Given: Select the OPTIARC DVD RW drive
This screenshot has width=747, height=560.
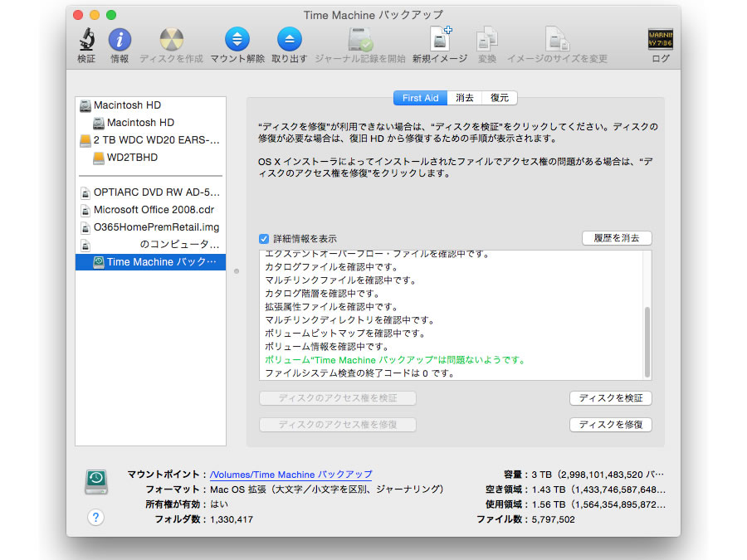Looking at the screenshot, I should 150,192.
